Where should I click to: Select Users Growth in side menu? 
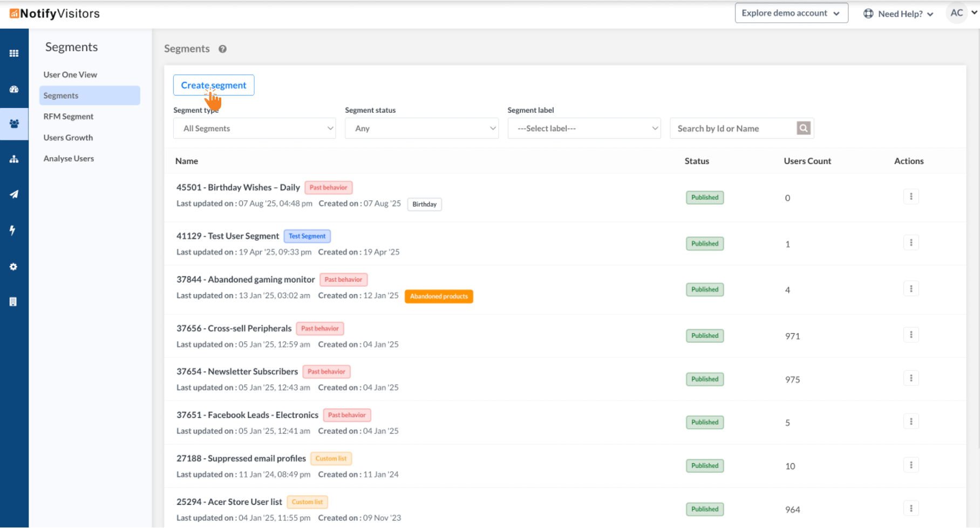tap(68, 138)
